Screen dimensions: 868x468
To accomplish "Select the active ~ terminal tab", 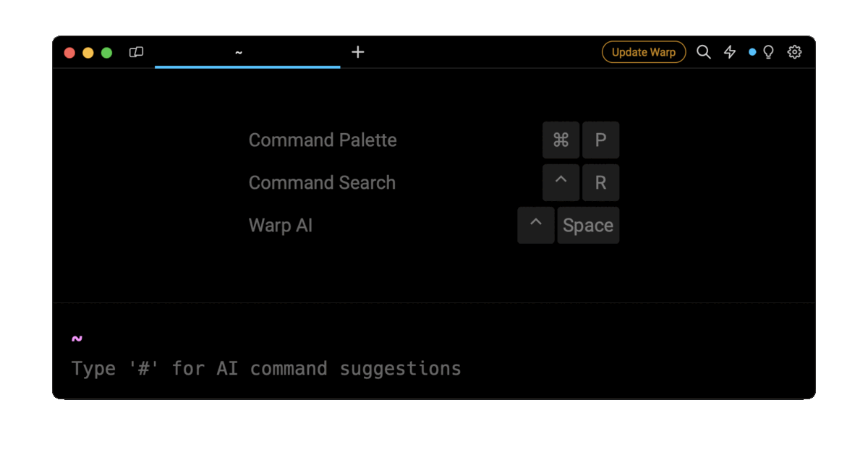I will [x=238, y=51].
